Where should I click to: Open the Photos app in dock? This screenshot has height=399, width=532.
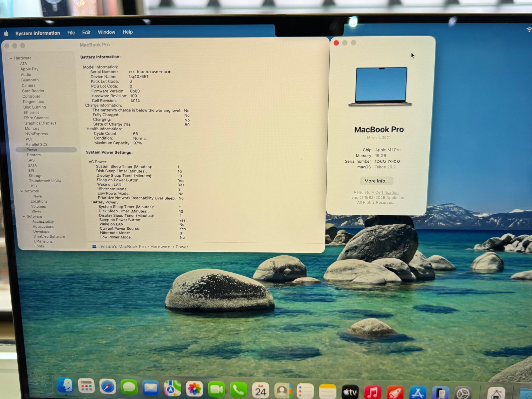click(x=194, y=389)
